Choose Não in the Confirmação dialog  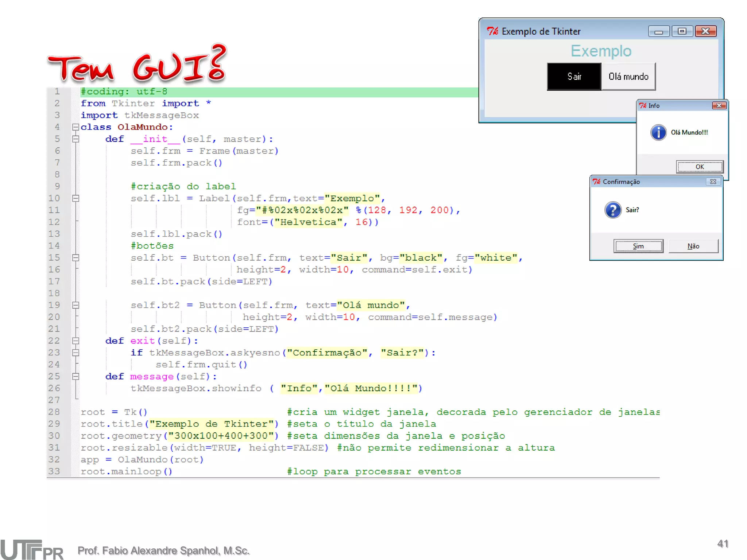tap(693, 246)
